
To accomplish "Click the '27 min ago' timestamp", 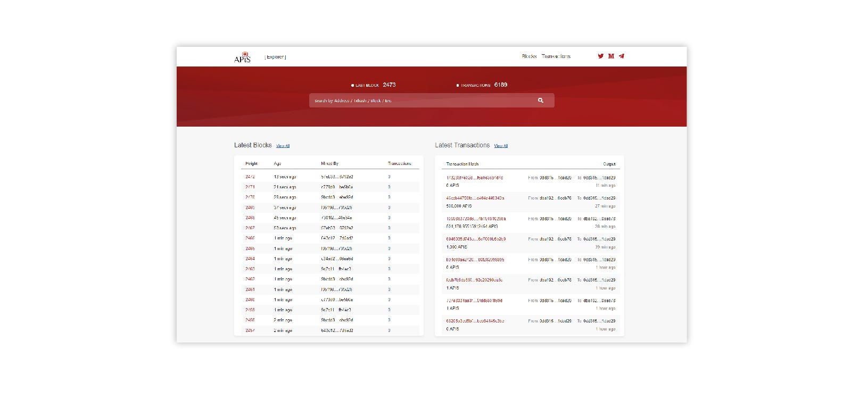I will tap(605, 206).
